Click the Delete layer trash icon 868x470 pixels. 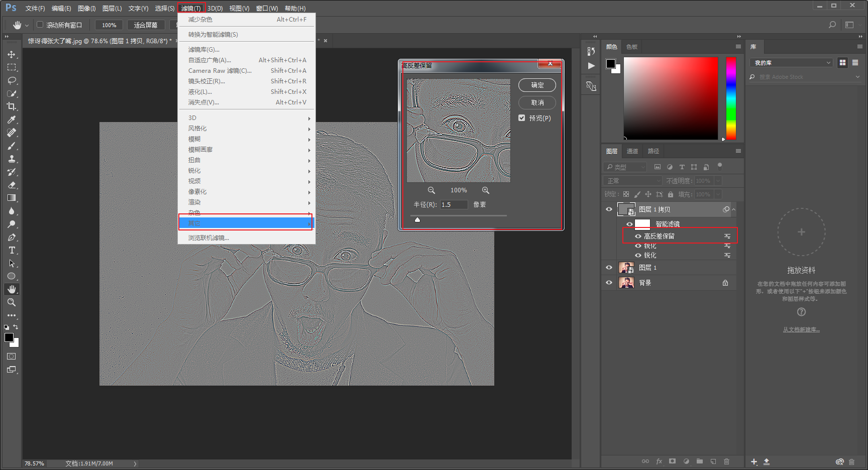pyautogui.click(x=726, y=461)
